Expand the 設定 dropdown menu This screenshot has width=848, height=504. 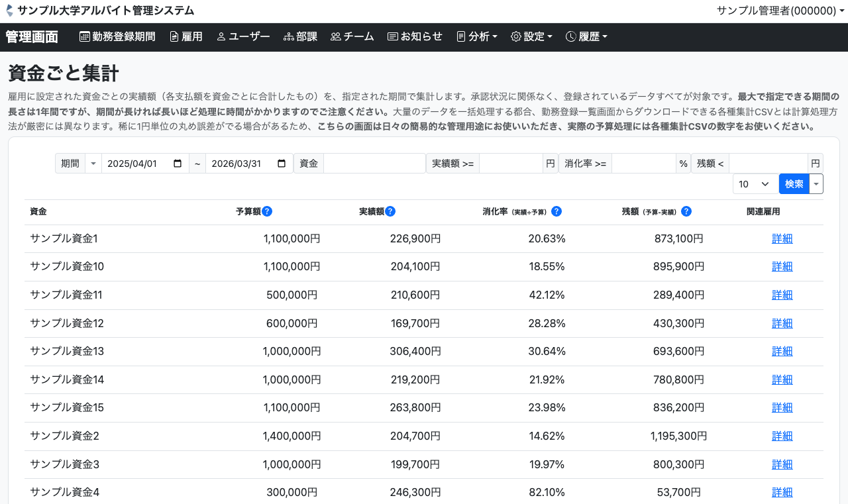[531, 37]
